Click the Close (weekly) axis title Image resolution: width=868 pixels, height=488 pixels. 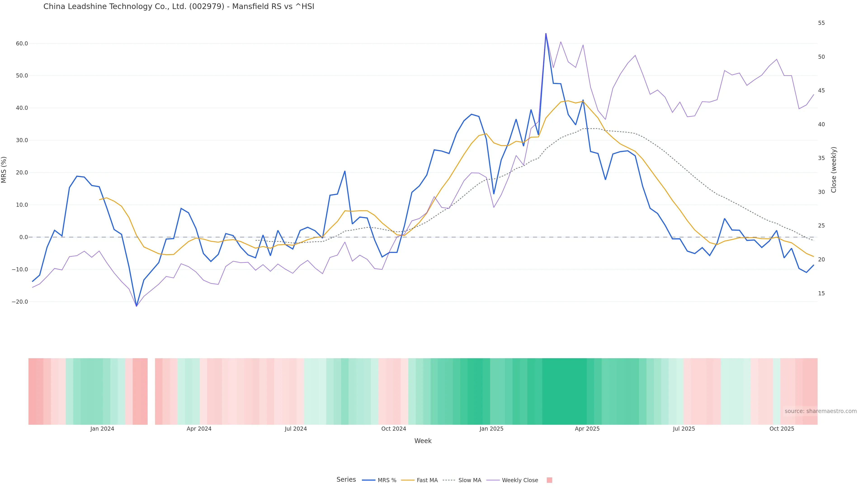(834, 170)
